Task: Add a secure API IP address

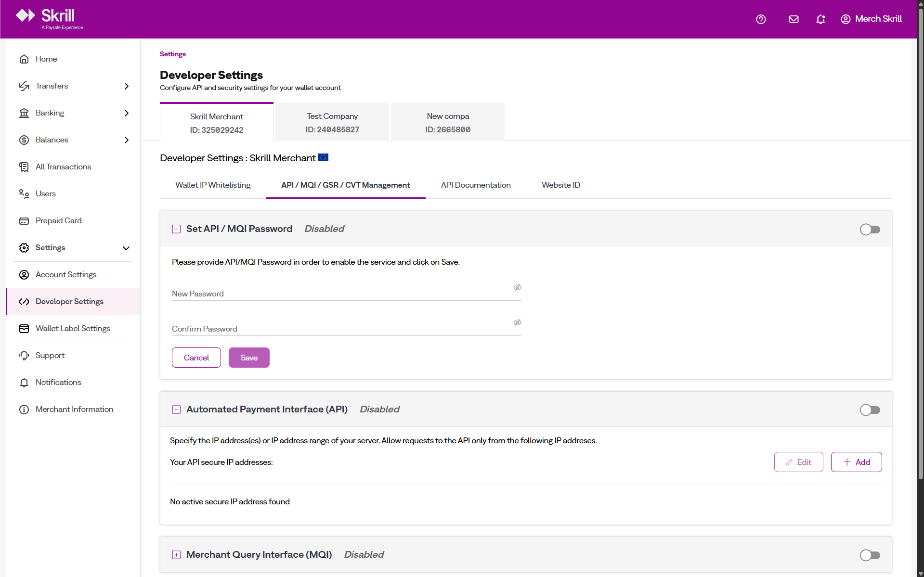Action: [856, 462]
